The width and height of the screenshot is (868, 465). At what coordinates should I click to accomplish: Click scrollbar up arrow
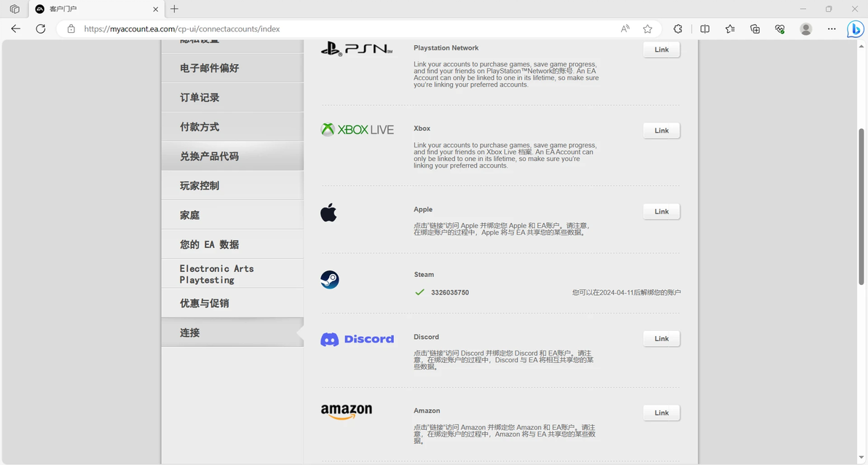coord(861,47)
